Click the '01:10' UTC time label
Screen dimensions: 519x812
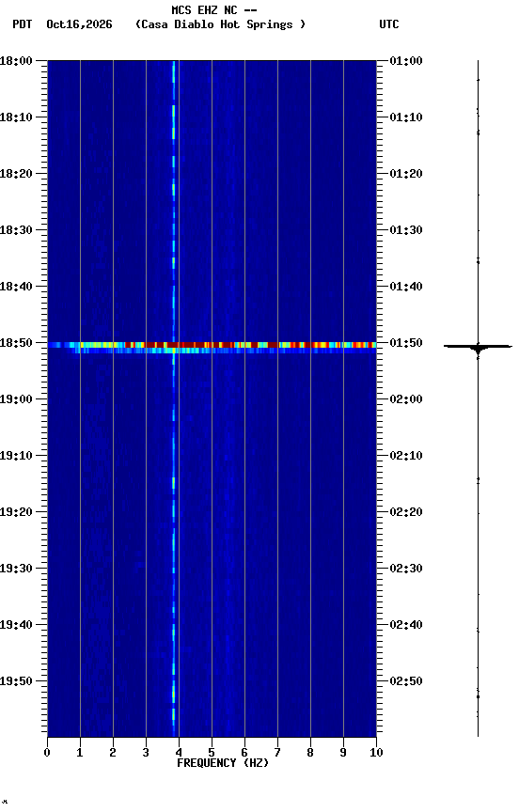[406, 117]
